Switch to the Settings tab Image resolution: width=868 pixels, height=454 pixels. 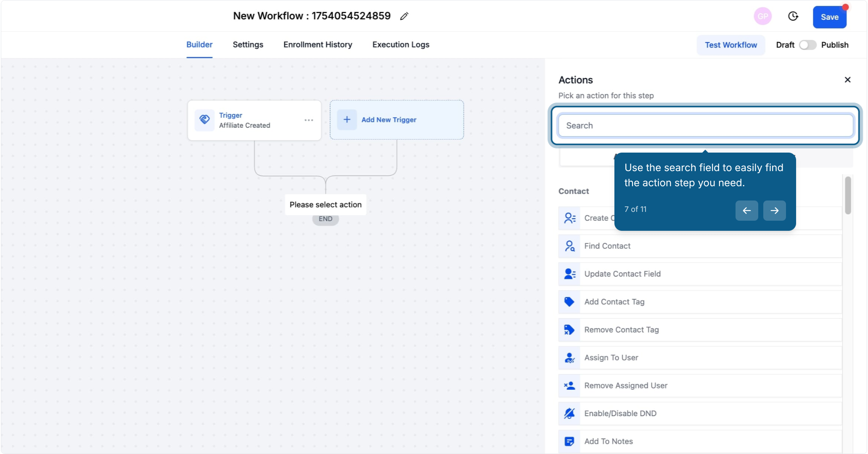point(248,45)
